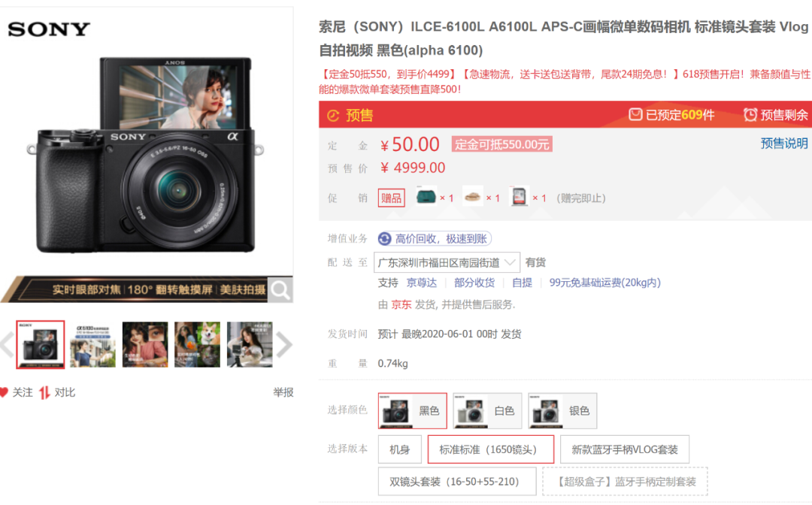Click the red 京东 seller link
812x505 pixels.
401,305
